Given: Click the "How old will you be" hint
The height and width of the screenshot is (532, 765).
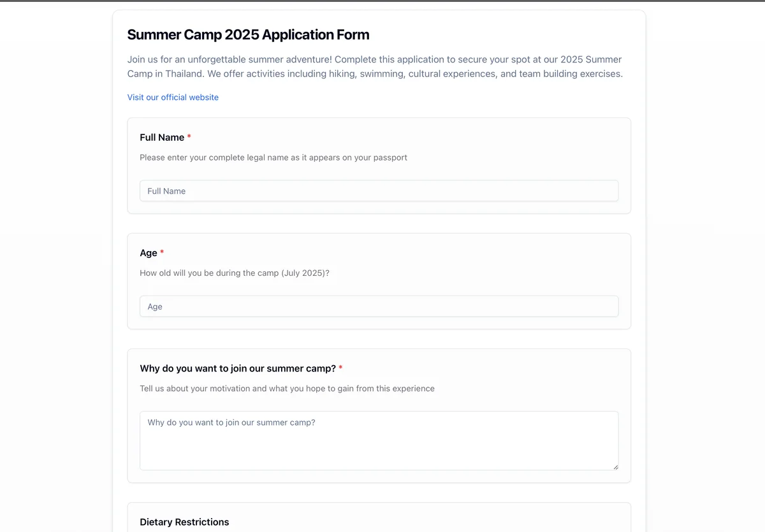Looking at the screenshot, I should click(x=234, y=273).
